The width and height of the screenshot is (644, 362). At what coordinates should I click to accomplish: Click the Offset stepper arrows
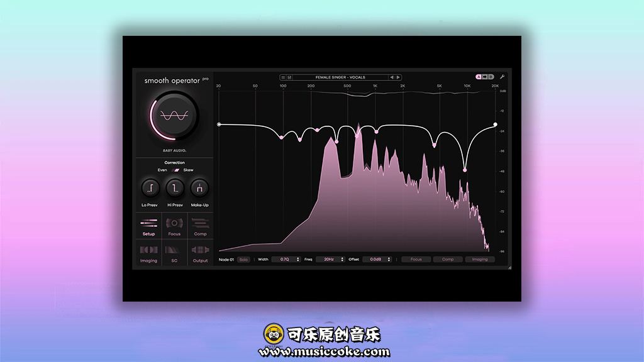389,260
